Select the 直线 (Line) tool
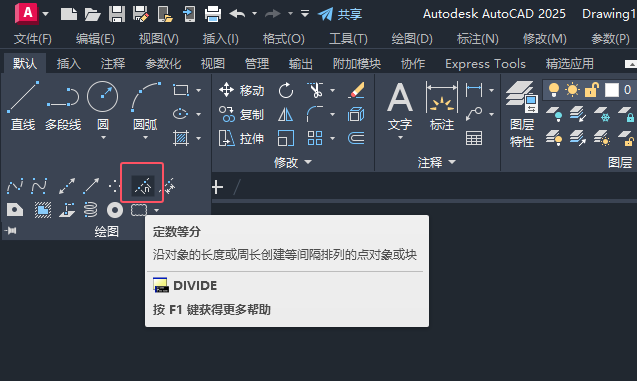Image resolution: width=637 pixels, height=381 pixels. click(x=23, y=106)
